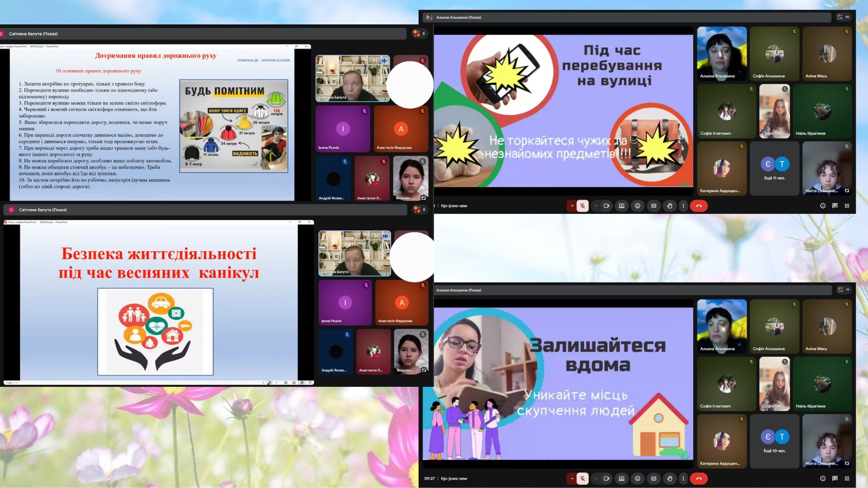The height and width of the screenshot is (488, 868).
Task: Toggle camera in the bottom meeting toolbar
Action: pyautogui.click(x=606, y=479)
